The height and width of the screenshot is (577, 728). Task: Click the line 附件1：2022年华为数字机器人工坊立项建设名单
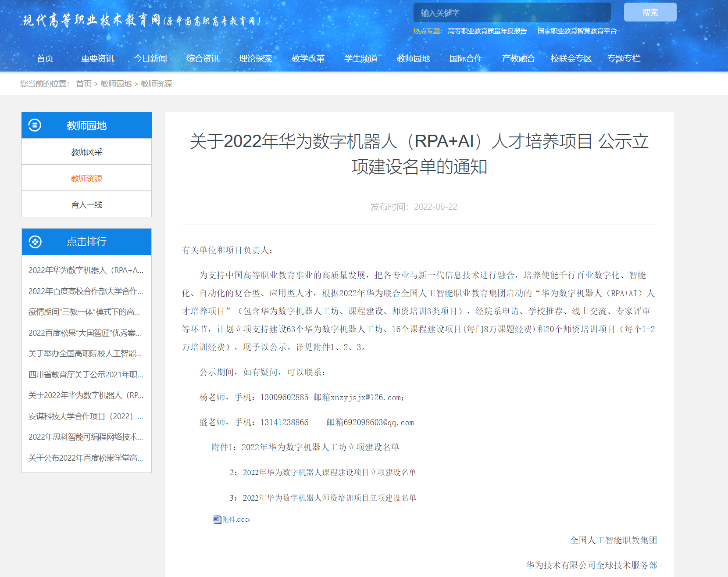coord(305,447)
